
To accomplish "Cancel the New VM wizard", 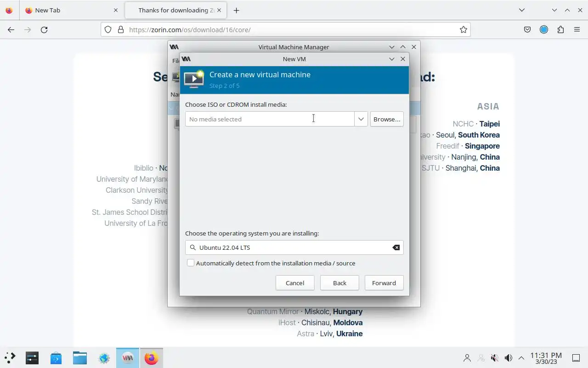I will [295, 283].
